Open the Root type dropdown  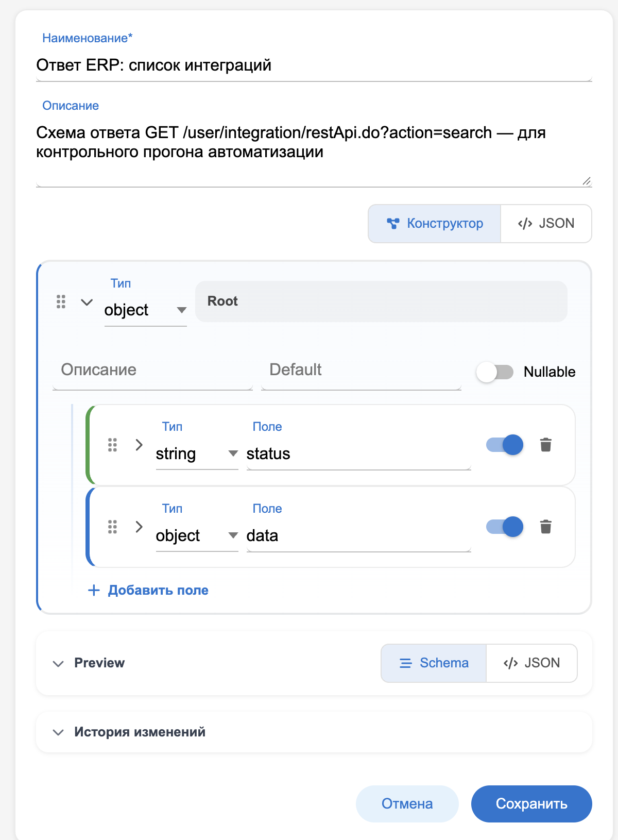[x=145, y=310]
